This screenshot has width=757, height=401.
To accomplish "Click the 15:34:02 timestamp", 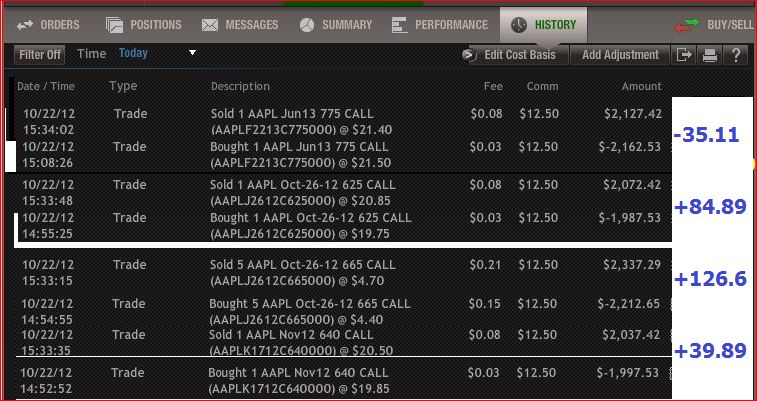I will click(x=49, y=130).
